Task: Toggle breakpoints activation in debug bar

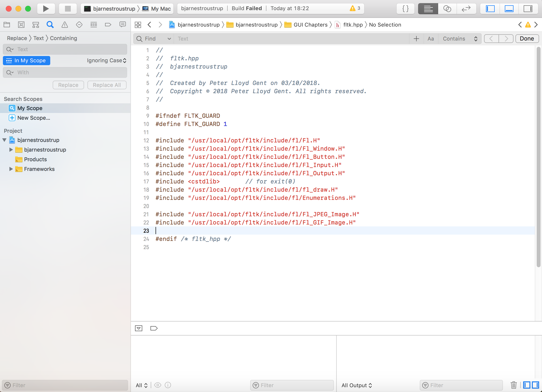Action: 154,328
